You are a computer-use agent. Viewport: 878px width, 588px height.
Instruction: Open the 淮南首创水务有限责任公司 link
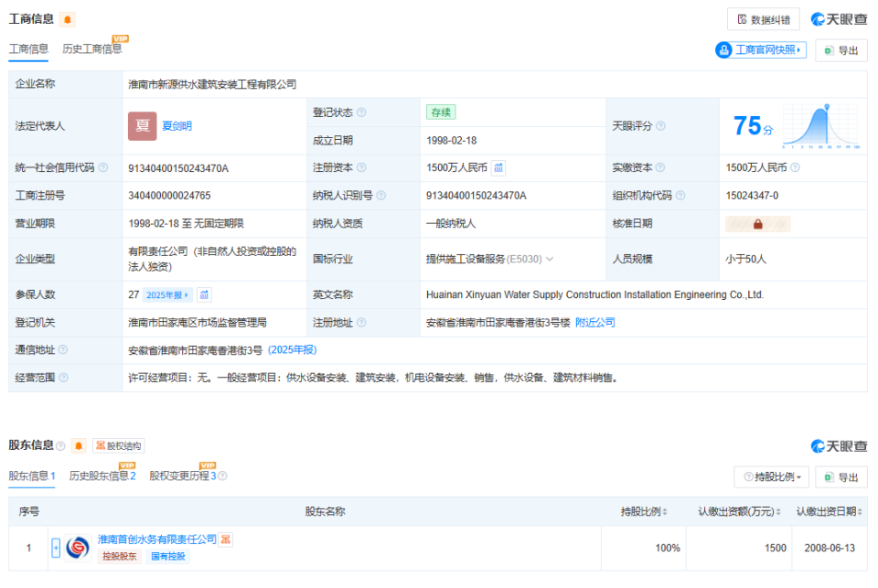tap(156, 540)
